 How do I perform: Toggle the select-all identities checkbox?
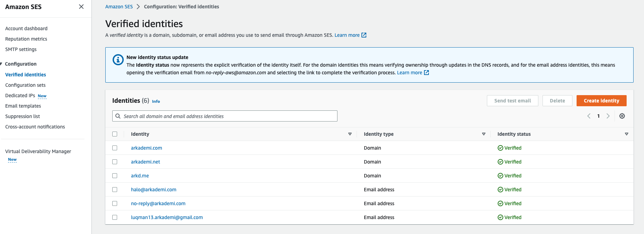(x=115, y=134)
